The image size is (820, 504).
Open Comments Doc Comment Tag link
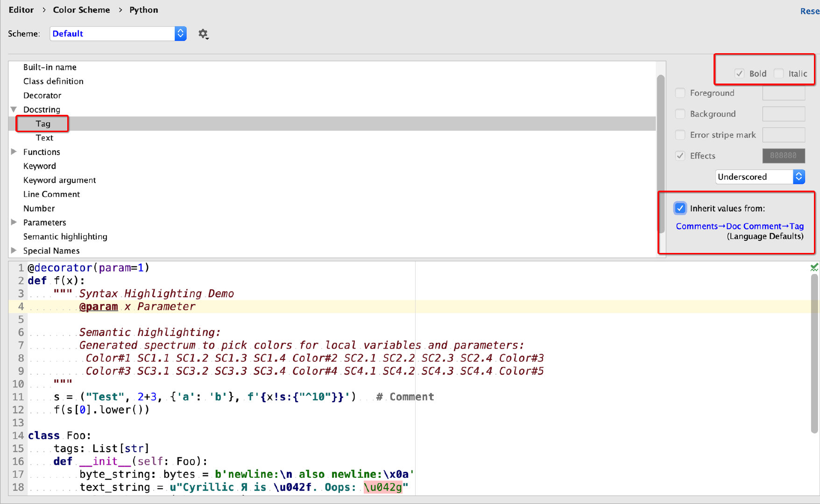coord(740,226)
